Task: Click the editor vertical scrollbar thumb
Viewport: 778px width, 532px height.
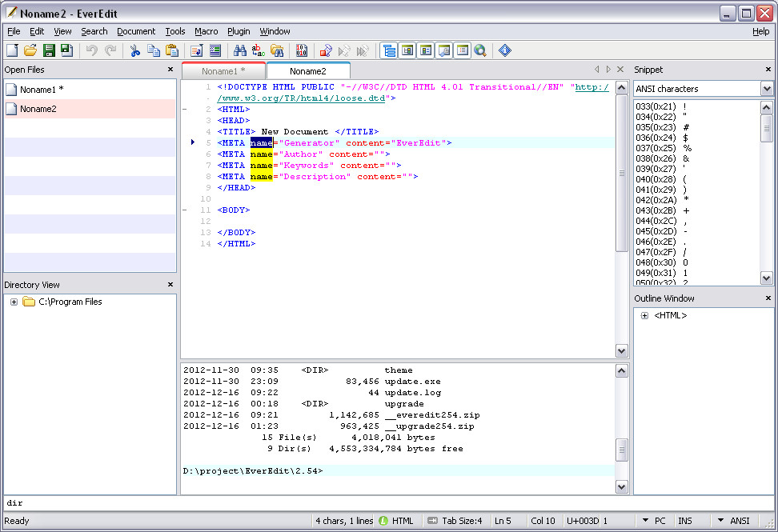Action: click(621, 173)
